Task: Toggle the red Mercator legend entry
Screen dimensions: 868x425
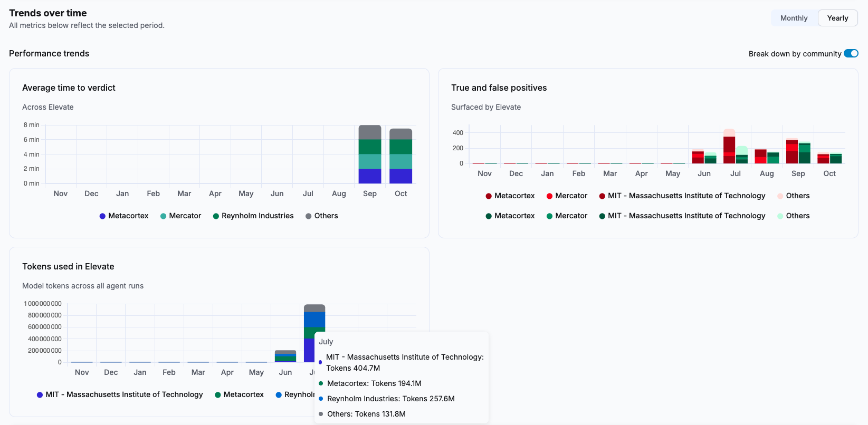Action: [x=567, y=196]
